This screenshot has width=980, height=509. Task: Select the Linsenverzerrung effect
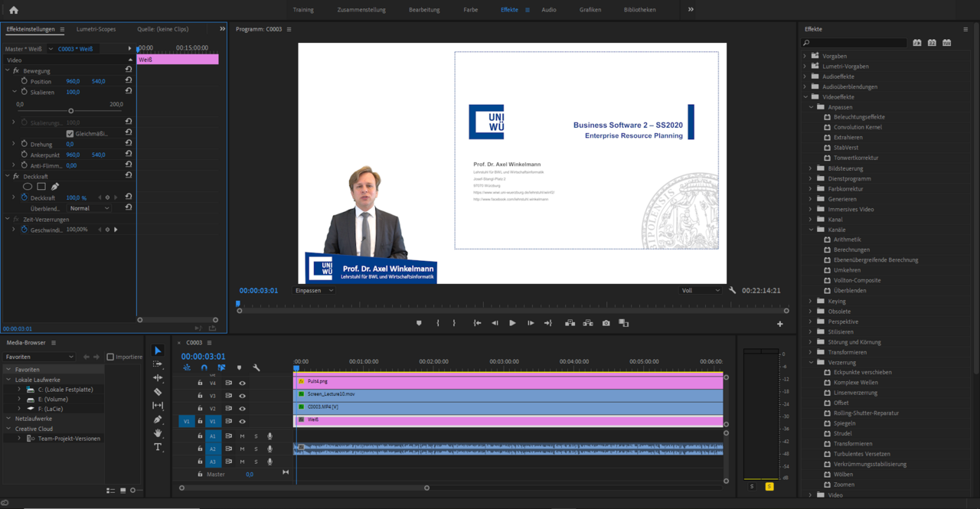tap(855, 393)
